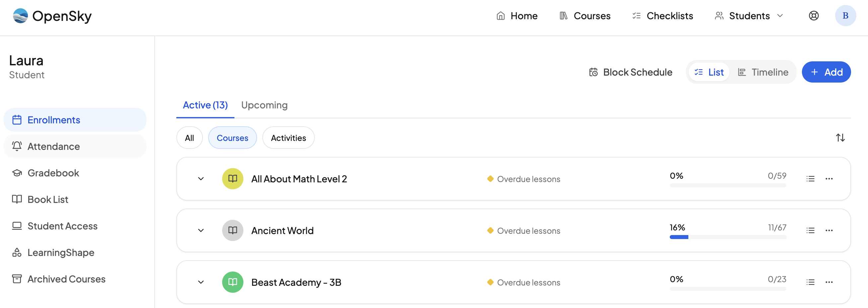The width and height of the screenshot is (868, 308).
Task: Open lesson list icon for Ancient World
Action: coord(810,230)
